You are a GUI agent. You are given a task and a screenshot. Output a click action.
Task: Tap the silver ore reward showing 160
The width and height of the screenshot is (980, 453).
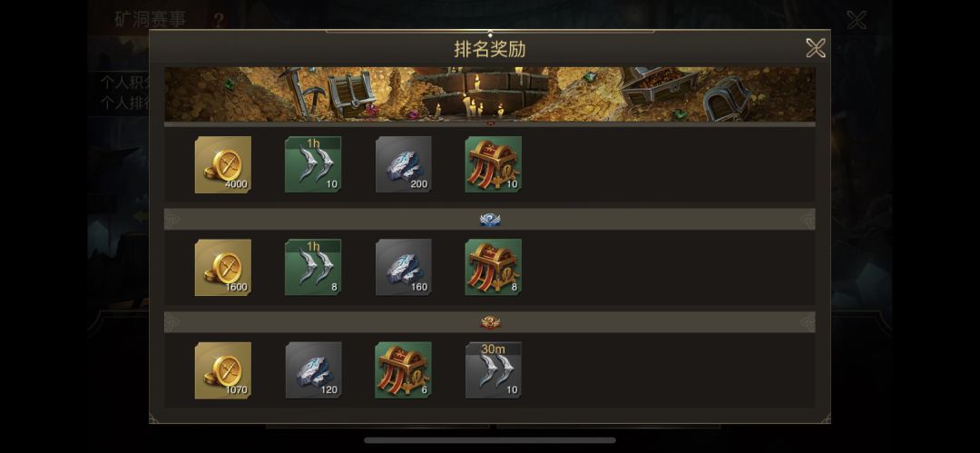point(403,267)
